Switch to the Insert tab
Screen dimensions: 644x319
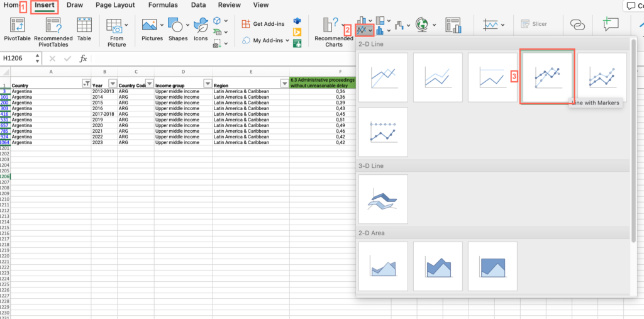pyautogui.click(x=45, y=6)
